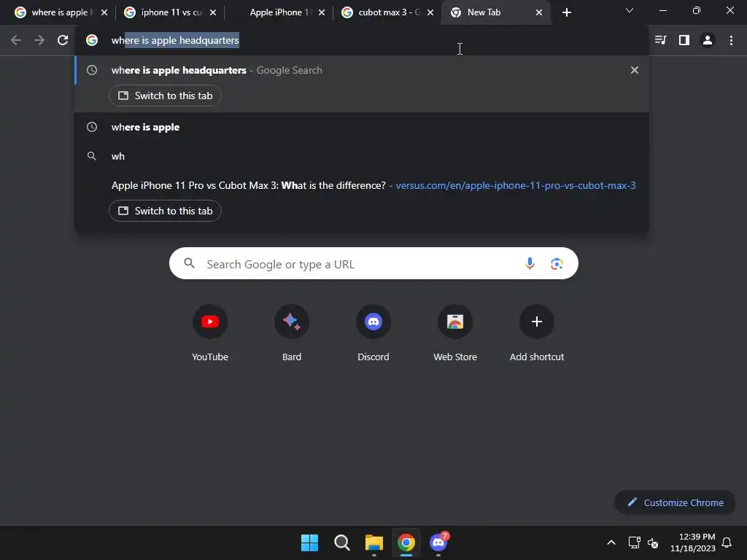Open Google Lens image search icon
This screenshot has width=747, height=560.
click(557, 263)
